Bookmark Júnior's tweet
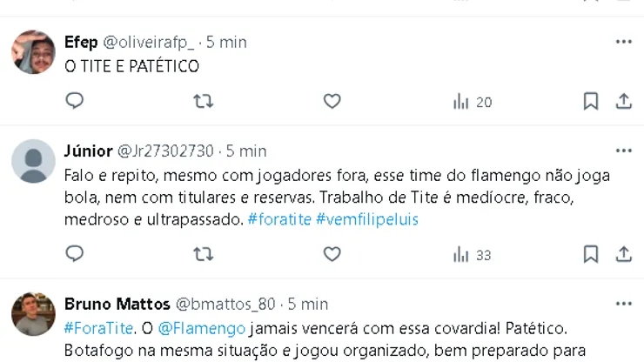644x362 pixels. click(591, 254)
